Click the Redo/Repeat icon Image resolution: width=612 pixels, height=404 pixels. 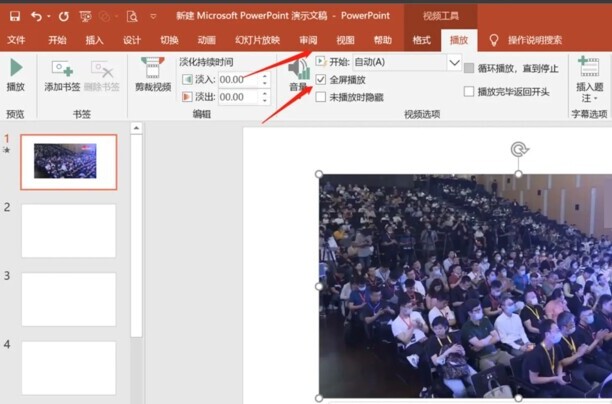(64, 16)
